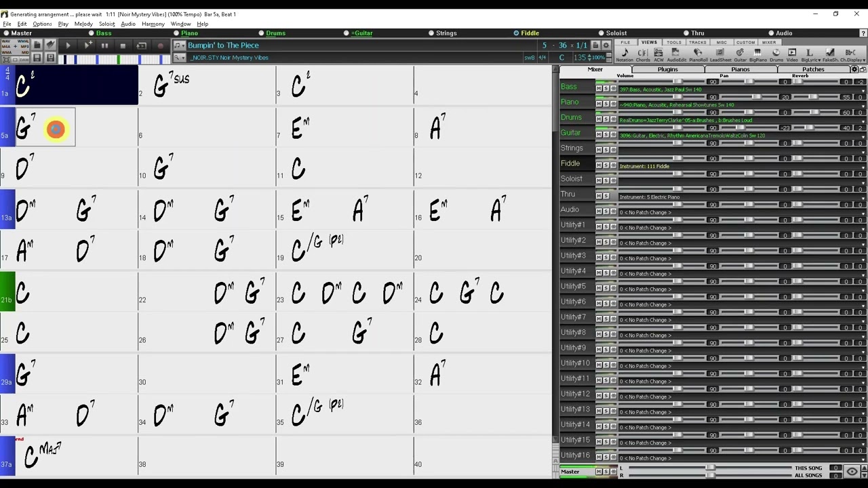Mute the Bass track
This screenshot has width=868, height=488.
599,89
